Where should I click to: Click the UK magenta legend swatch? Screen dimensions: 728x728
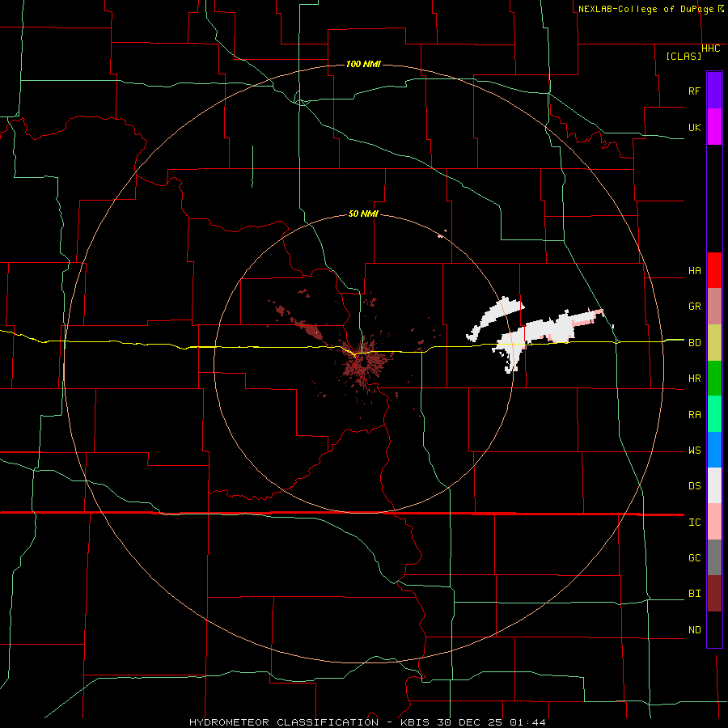(x=714, y=127)
